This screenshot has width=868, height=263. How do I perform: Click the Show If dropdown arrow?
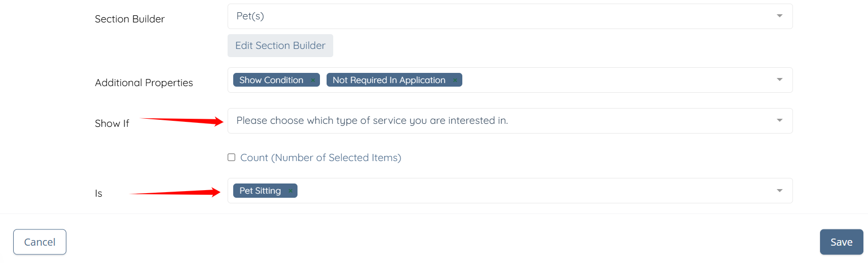(x=779, y=121)
